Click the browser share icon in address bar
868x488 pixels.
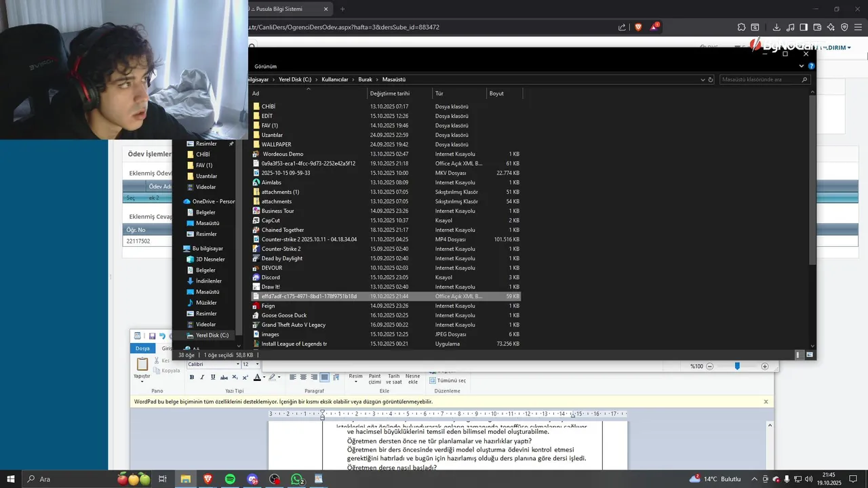pos(623,27)
